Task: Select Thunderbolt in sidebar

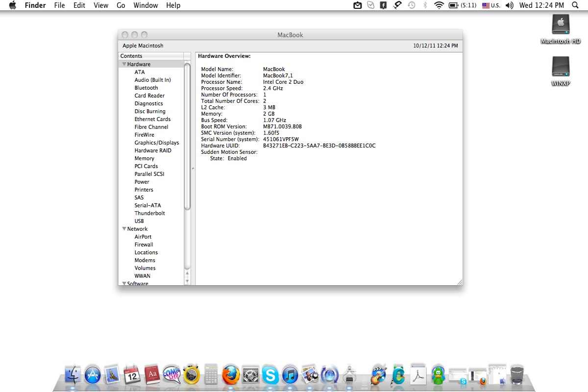Action: [150, 213]
